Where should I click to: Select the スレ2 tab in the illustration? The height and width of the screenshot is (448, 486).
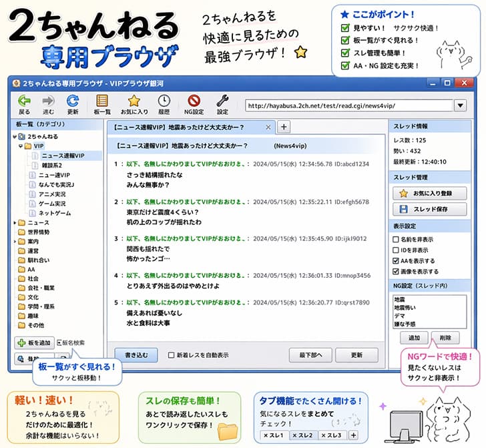point(302,435)
